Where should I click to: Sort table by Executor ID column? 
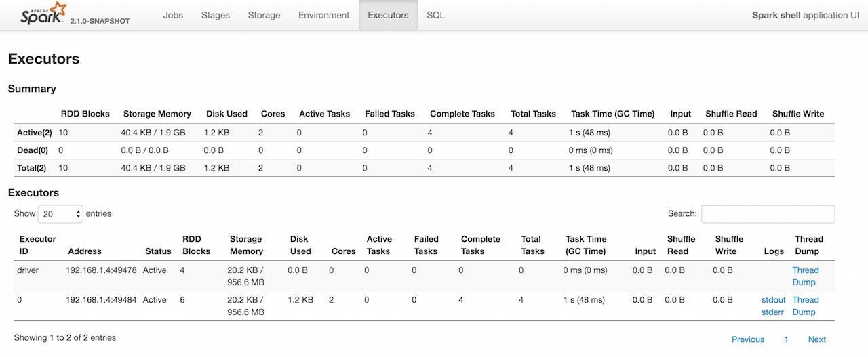click(37, 245)
